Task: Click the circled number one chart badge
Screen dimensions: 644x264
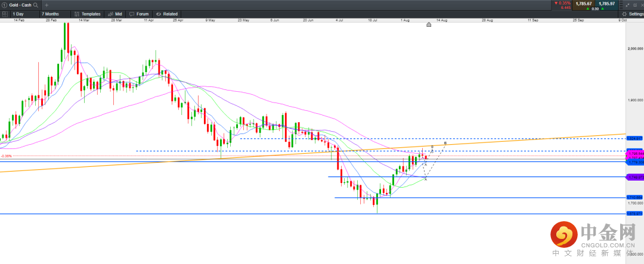Action: [x=5, y=5]
